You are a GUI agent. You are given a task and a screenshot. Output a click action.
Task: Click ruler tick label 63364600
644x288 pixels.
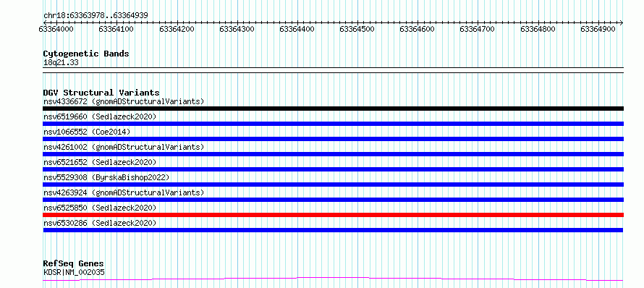(x=418, y=29)
